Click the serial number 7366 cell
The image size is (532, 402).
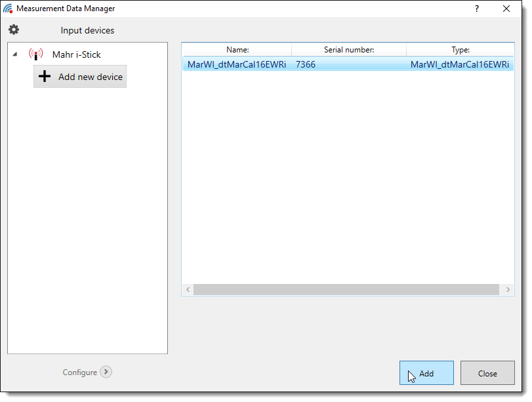[x=306, y=64]
